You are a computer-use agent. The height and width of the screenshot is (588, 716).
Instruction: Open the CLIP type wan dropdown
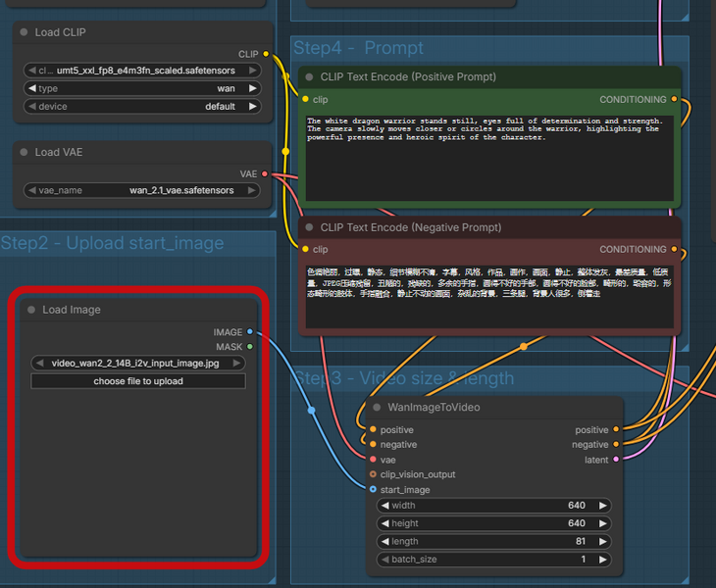tap(142, 88)
